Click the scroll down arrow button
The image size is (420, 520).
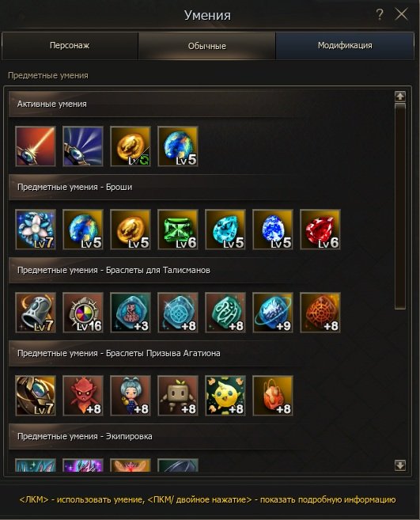click(x=400, y=465)
